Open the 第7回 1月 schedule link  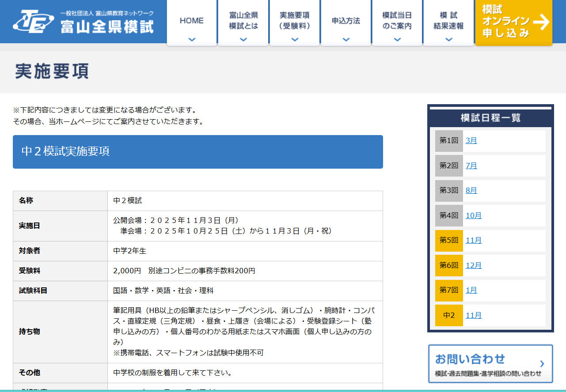click(x=471, y=290)
